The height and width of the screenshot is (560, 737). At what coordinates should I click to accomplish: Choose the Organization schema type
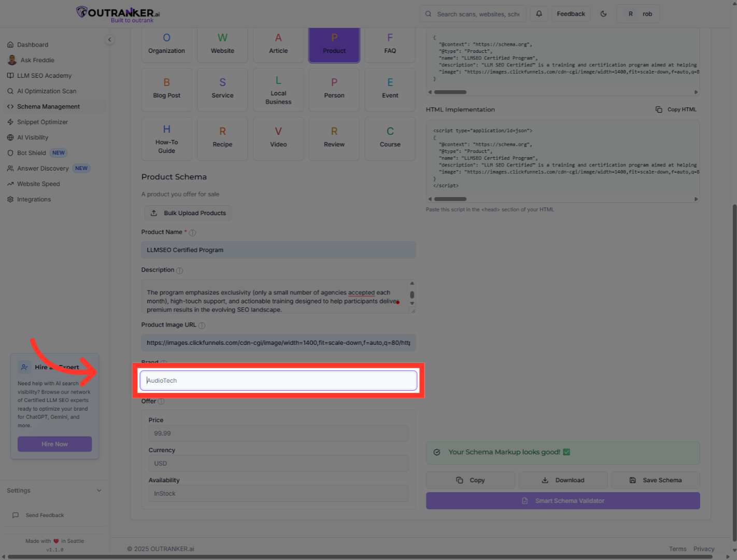click(166, 45)
